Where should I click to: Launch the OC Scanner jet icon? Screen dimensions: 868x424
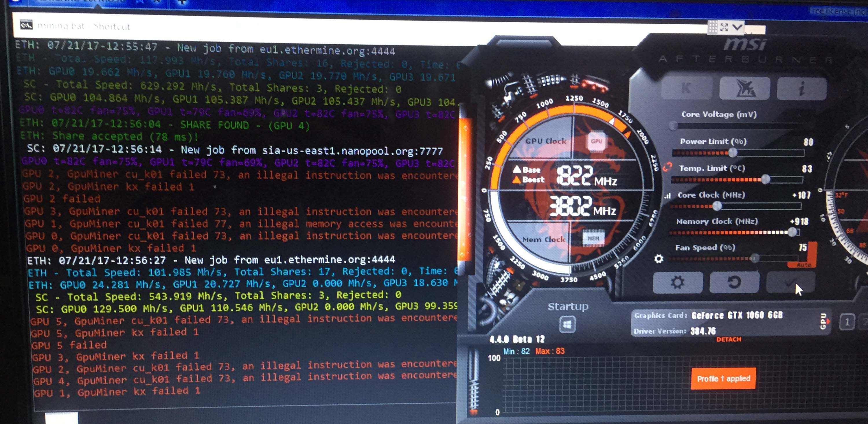click(x=745, y=88)
